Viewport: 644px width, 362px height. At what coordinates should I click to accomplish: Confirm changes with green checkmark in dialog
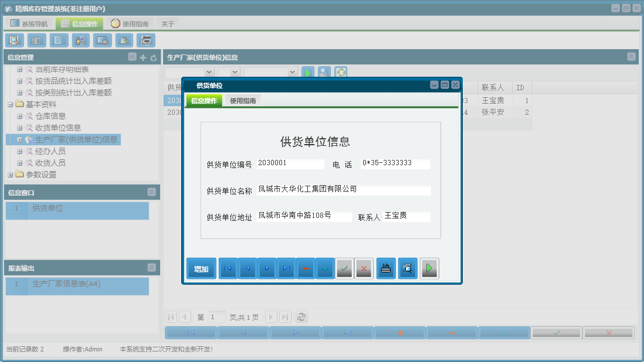click(345, 268)
